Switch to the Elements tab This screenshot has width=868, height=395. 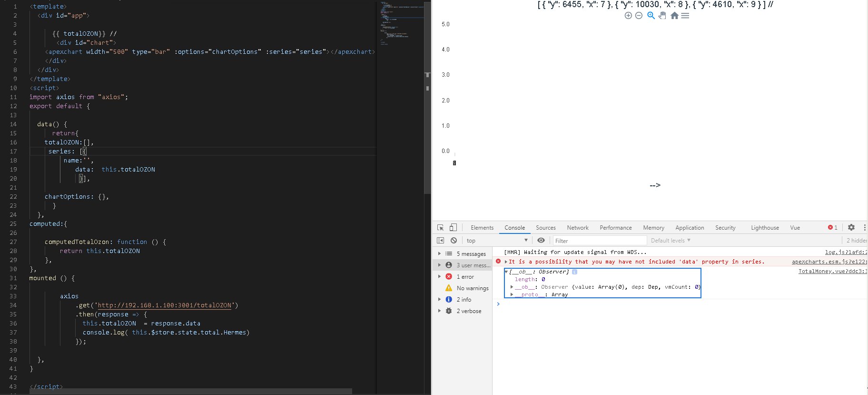(x=482, y=228)
